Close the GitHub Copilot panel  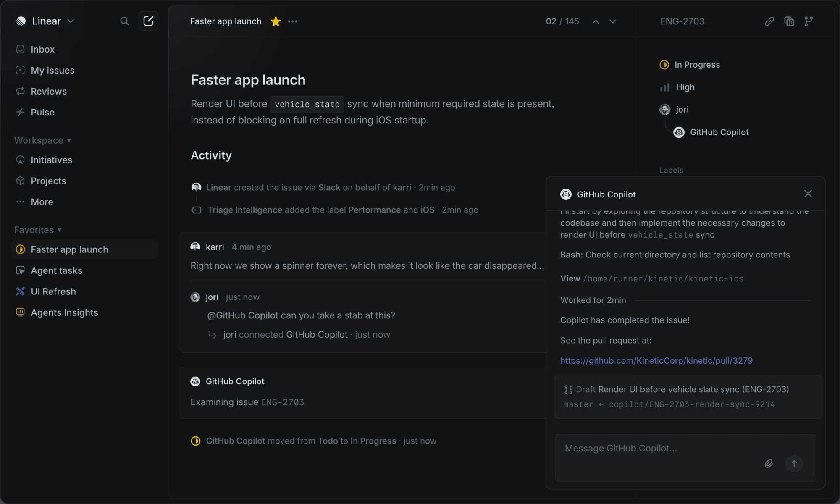808,194
